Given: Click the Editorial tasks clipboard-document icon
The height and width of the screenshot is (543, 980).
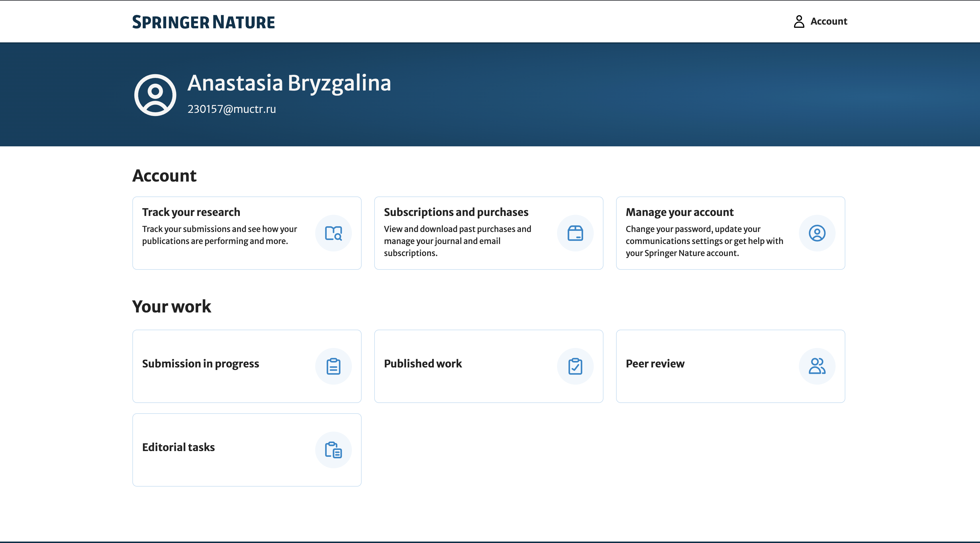Looking at the screenshot, I should pyautogui.click(x=333, y=449).
